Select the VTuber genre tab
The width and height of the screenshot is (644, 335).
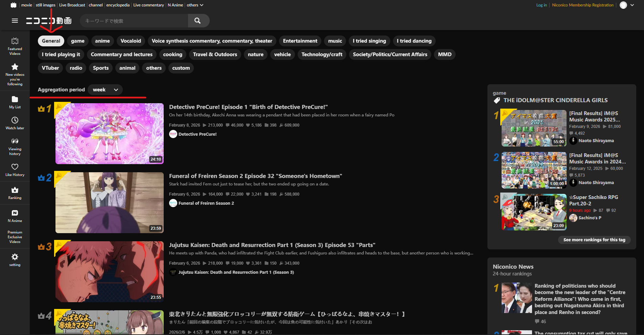pos(50,68)
